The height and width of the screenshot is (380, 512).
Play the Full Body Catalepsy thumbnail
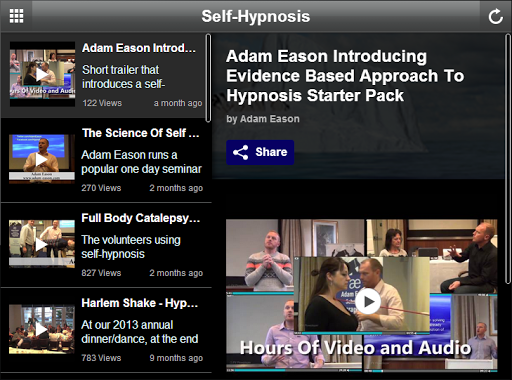[x=42, y=244]
